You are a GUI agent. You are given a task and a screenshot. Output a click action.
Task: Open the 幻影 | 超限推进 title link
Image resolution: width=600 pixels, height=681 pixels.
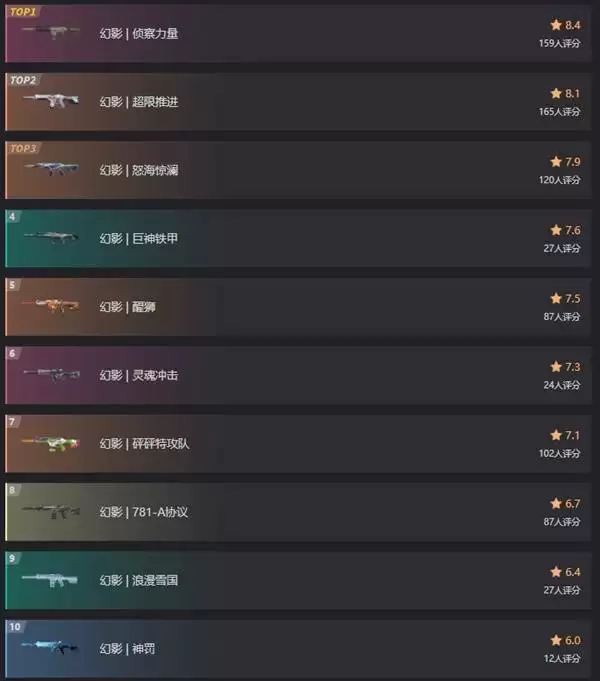139,102
